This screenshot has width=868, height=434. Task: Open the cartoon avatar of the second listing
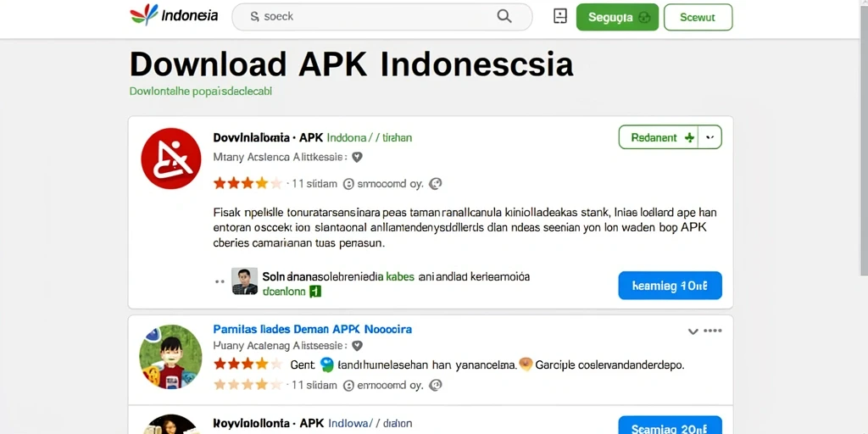(x=170, y=357)
